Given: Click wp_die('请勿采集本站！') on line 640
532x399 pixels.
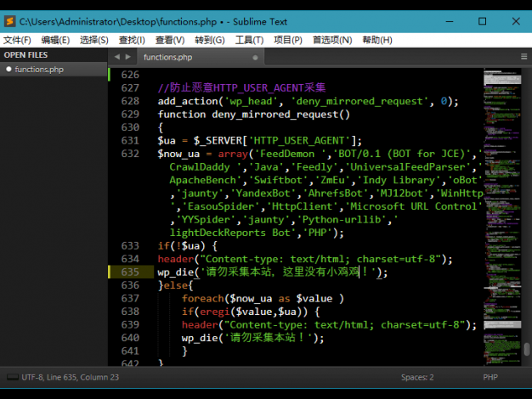Looking at the screenshot, I should click(252, 338).
